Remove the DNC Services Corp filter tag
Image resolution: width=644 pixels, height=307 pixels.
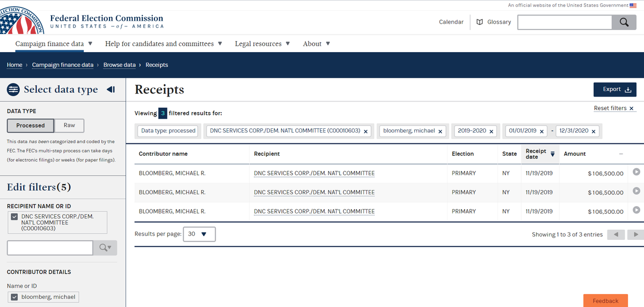point(366,131)
